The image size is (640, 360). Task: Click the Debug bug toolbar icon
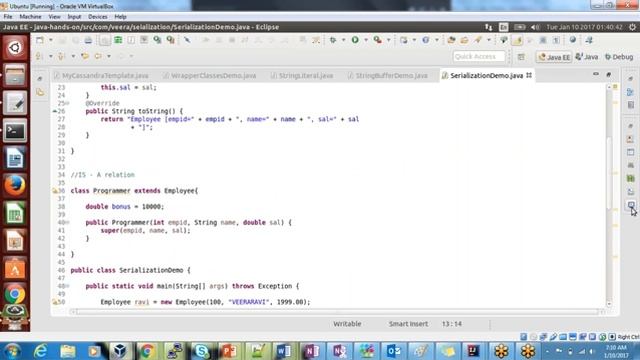(333, 40)
